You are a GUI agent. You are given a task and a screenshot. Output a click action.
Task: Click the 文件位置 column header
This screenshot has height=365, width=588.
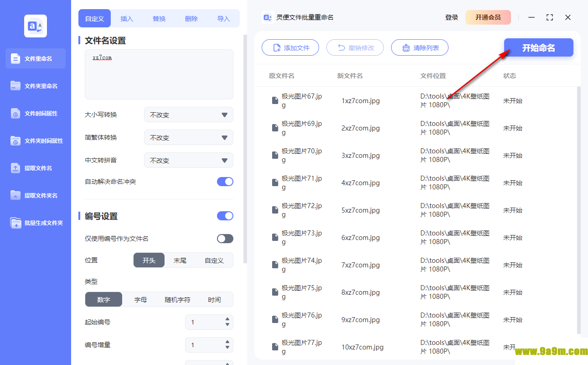433,76
